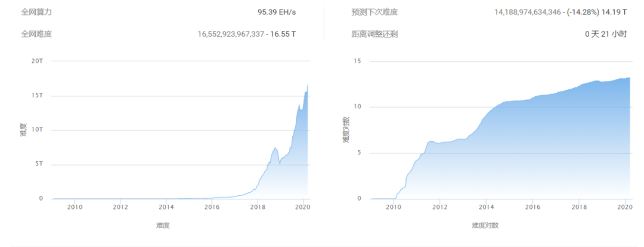The height and width of the screenshot is (247, 644).
Task: Click the 2020 year on 难度 chart
Action: coord(303,207)
